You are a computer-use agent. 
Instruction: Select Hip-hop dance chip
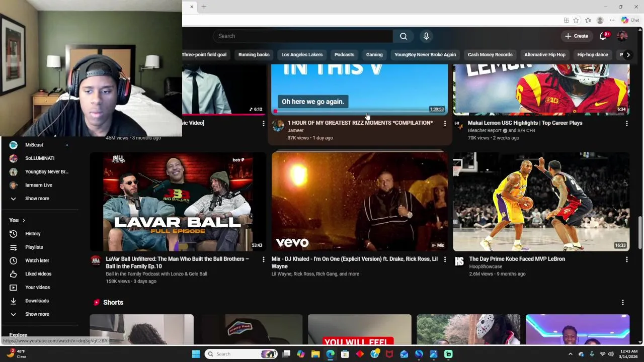pyautogui.click(x=593, y=55)
